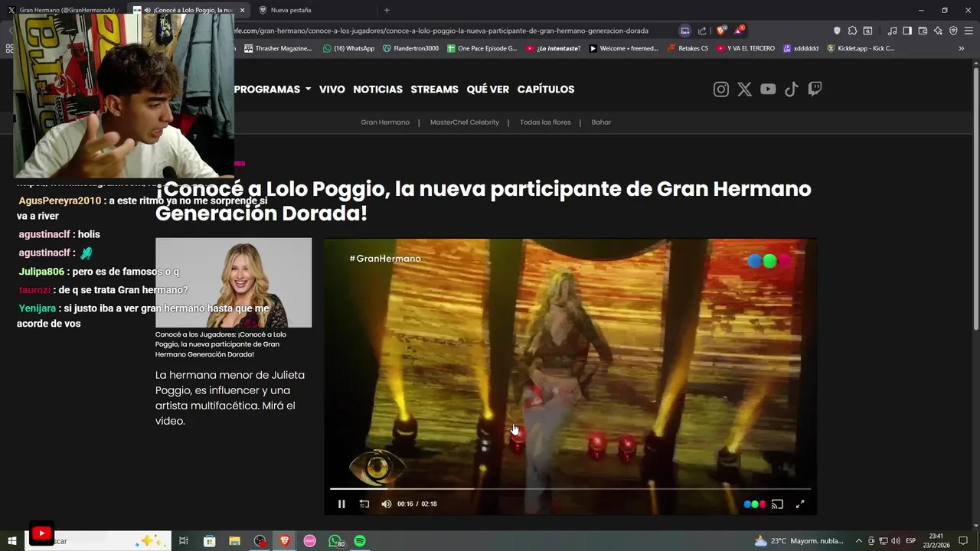This screenshot has width=980, height=551.
Task: Open the media control music note icon
Action: coord(892,31)
